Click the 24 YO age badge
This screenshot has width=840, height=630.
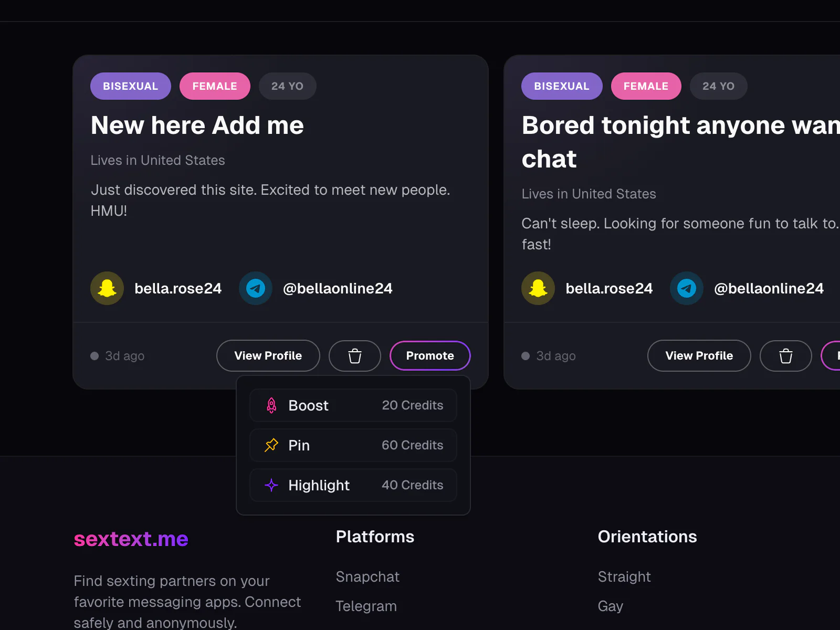pyautogui.click(x=287, y=86)
